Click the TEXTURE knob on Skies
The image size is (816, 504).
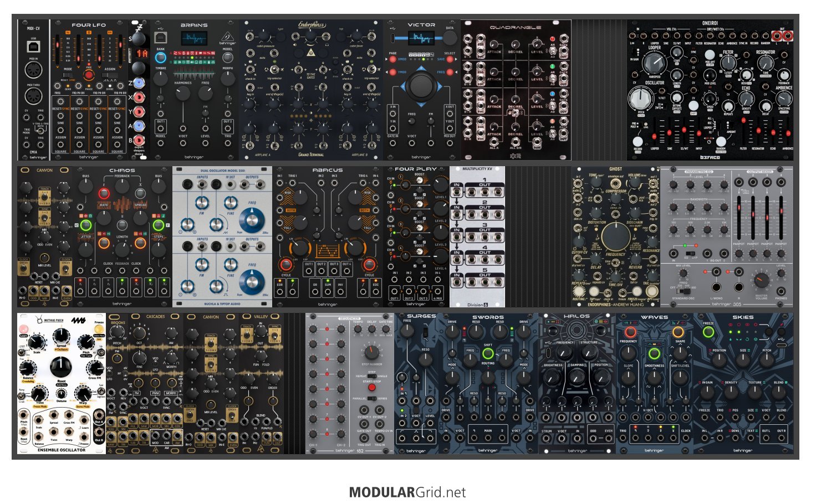point(754,393)
